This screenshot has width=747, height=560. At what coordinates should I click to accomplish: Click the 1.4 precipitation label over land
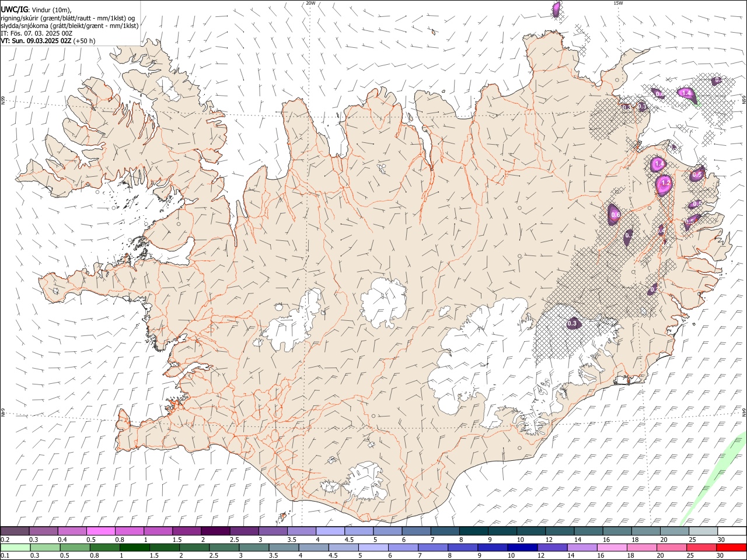[x=658, y=164]
